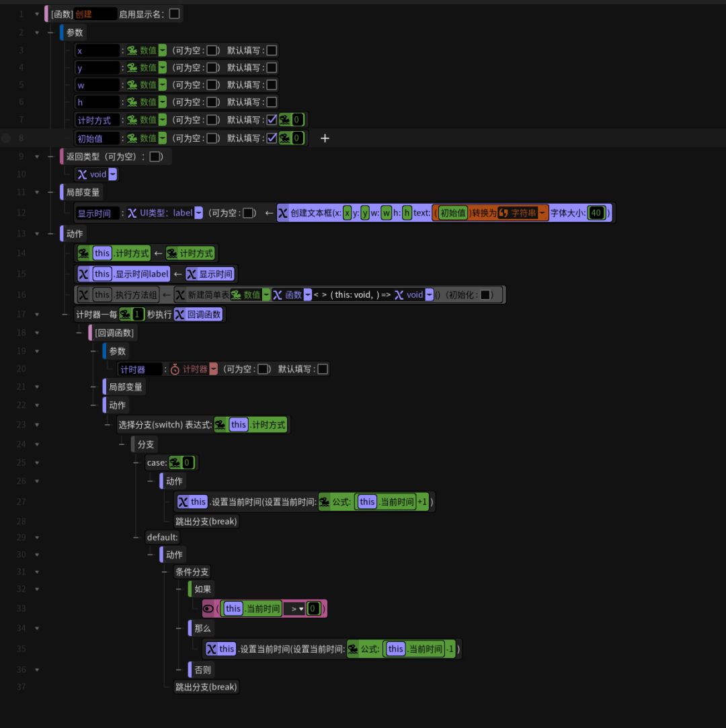The height and width of the screenshot is (728, 726).
Task: Select the 分支 row on line 24
Action: (146, 444)
